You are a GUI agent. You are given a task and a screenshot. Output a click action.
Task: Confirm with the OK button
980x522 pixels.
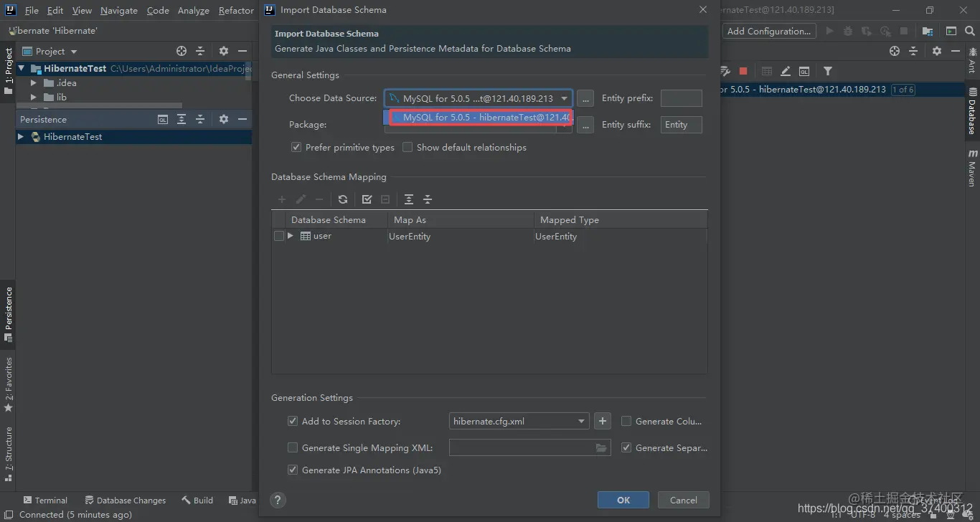(623, 500)
